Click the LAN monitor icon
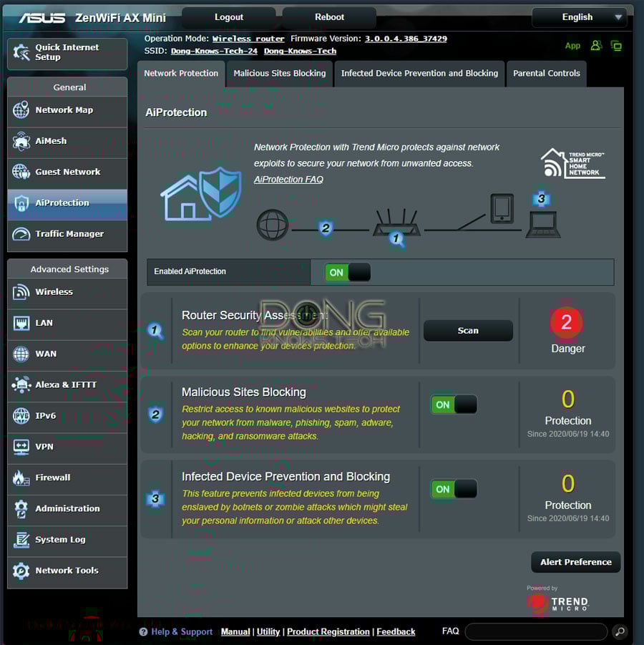This screenshot has height=645, width=644. click(21, 323)
